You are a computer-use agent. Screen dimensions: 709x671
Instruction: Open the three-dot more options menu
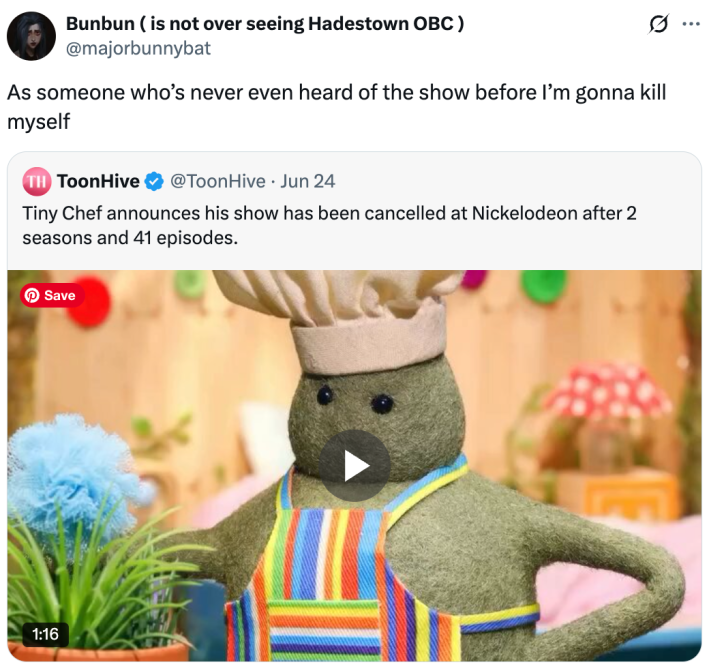[690, 24]
